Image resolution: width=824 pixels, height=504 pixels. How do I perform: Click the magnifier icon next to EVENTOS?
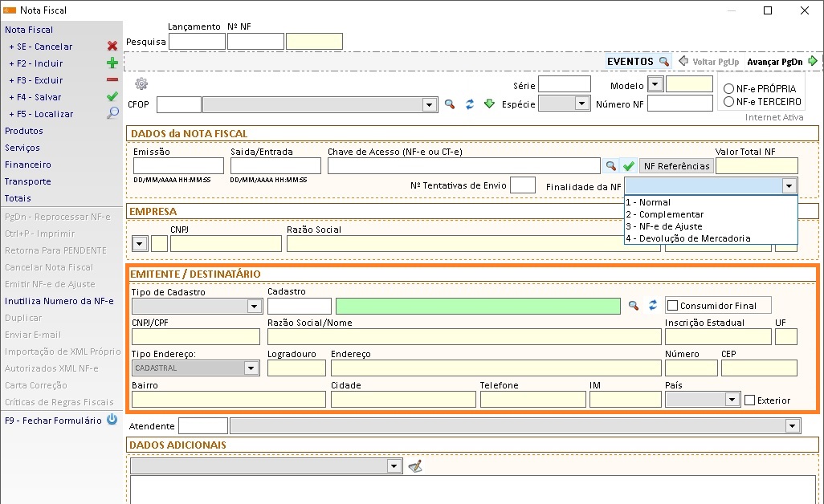pos(663,62)
